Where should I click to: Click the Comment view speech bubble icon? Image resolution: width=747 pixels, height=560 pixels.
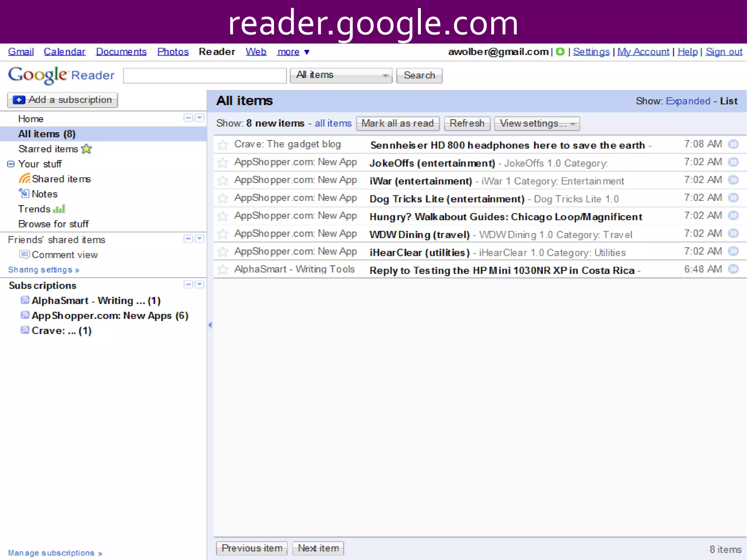point(24,254)
